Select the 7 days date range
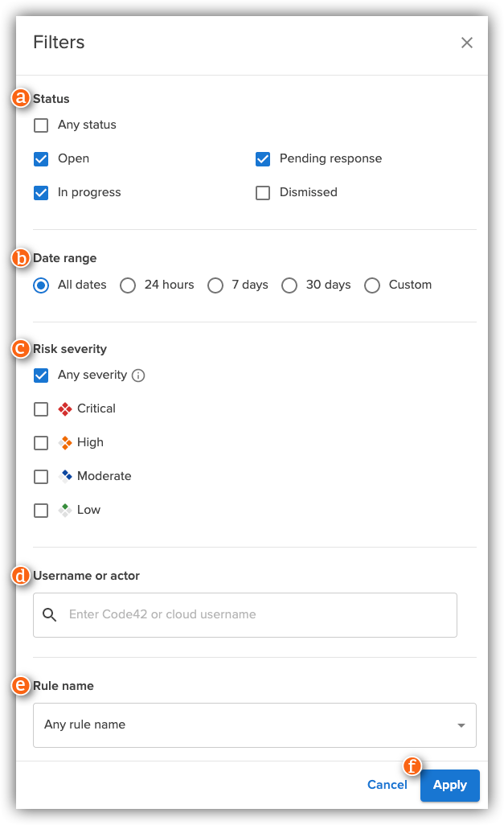 tap(215, 285)
